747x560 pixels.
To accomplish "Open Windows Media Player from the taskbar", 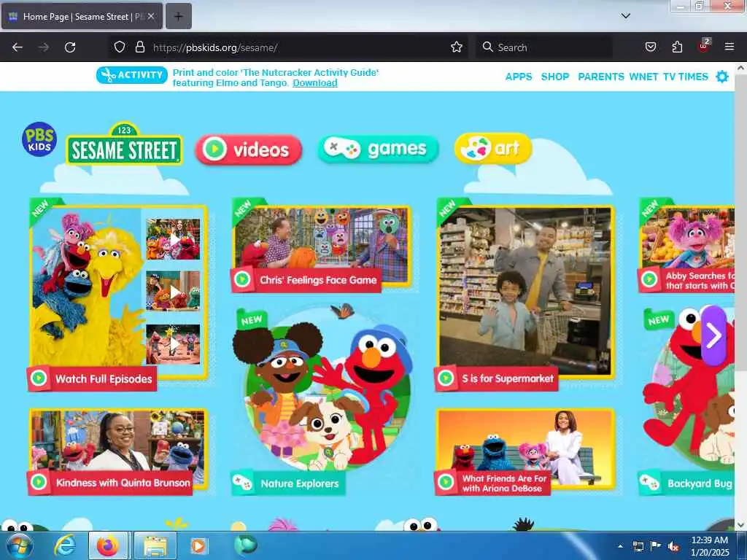I will click(198, 545).
